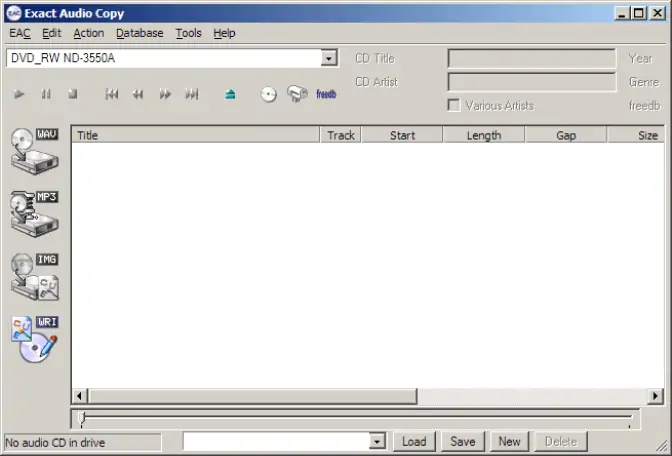Click the WAV uncompressed copy icon
The image size is (672, 456).
(x=34, y=150)
